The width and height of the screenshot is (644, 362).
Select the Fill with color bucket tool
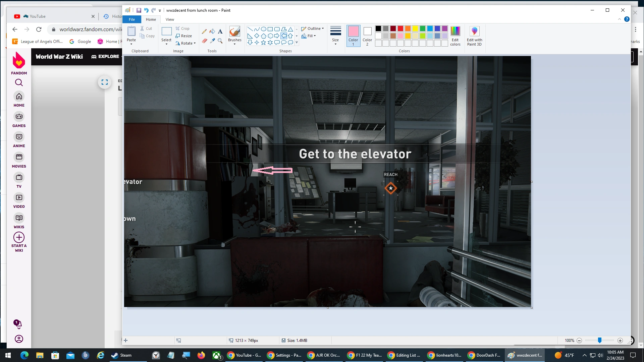point(212,32)
